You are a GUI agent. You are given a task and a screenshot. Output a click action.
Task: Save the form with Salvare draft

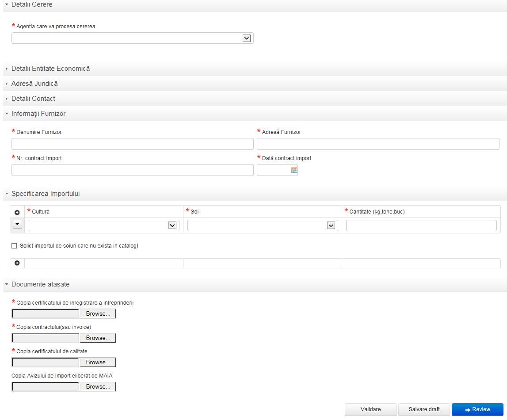(x=424, y=409)
